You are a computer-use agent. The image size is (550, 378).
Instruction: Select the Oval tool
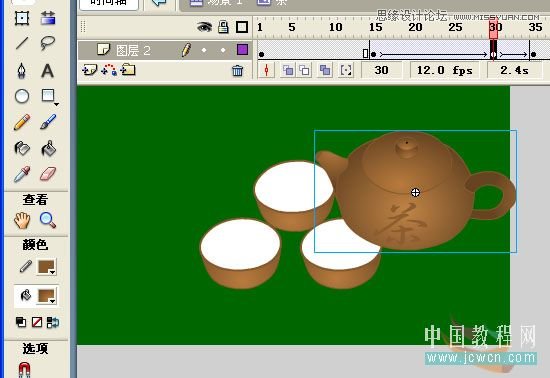tap(22, 96)
